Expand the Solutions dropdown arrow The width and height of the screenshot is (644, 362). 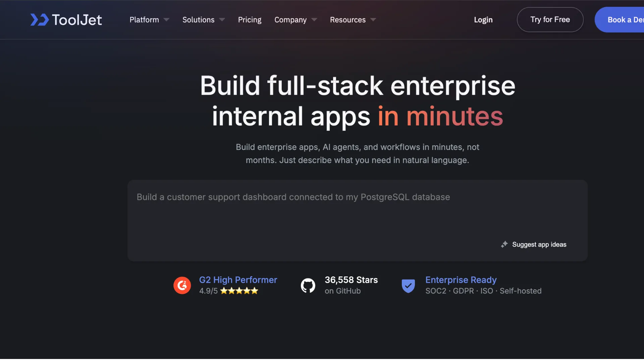click(222, 20)
